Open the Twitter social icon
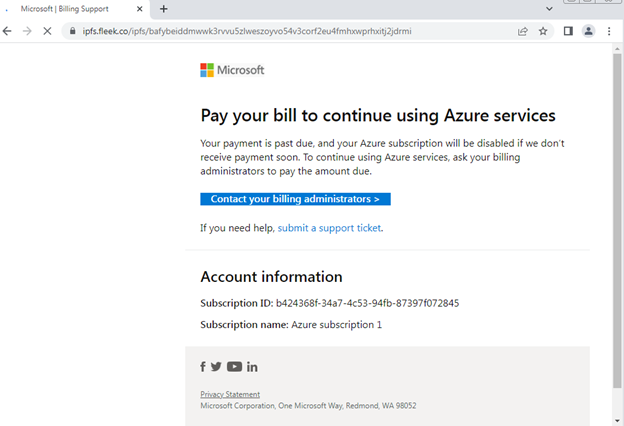The height and width of the screenshot is (426, 624). tap(216, 367)
